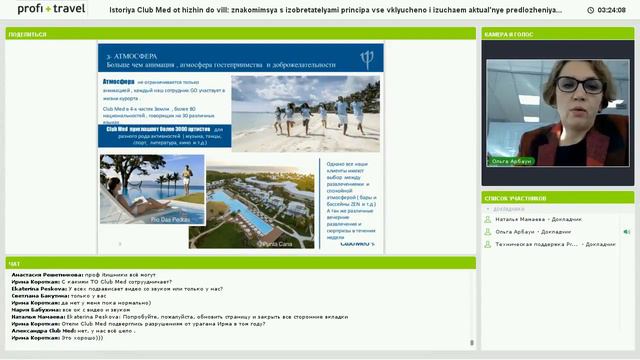Click Наталья Мамаева's chat reply about обновить страницу

(180, 317)
